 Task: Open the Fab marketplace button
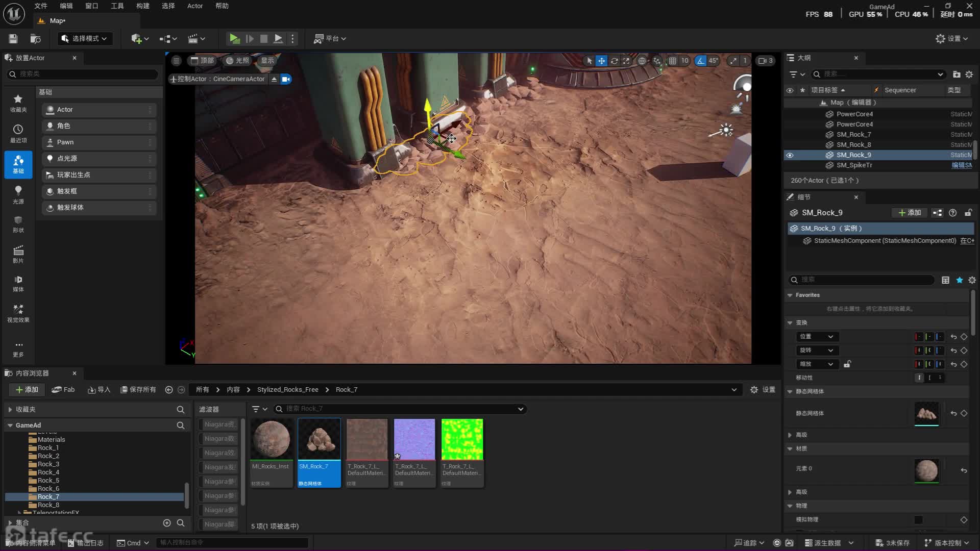(63, 389)
